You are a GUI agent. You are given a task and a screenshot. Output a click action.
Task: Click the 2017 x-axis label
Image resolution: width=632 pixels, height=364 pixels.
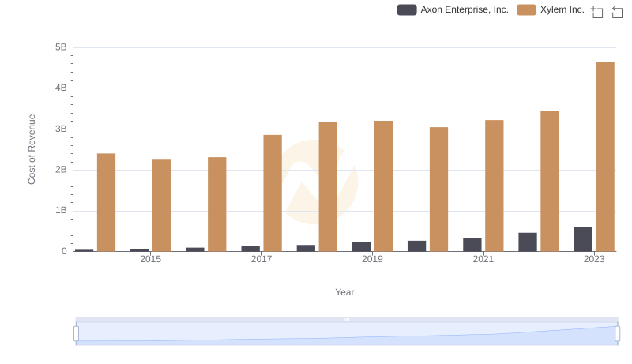click(x=261, y=259)
